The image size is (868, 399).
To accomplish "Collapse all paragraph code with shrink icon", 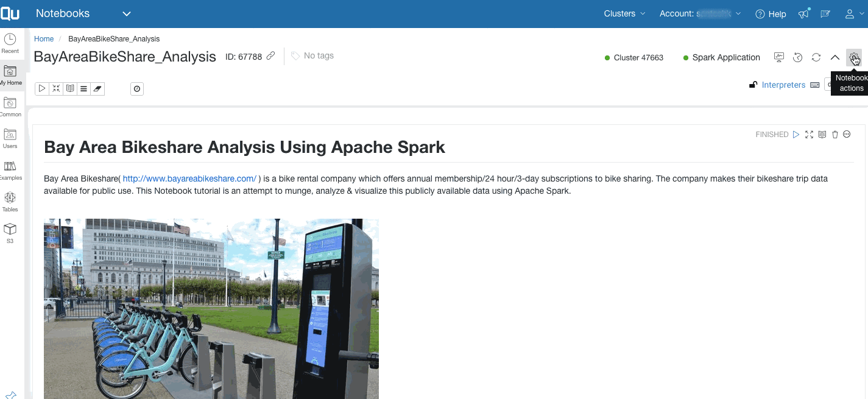I will [x=56, y=89].
